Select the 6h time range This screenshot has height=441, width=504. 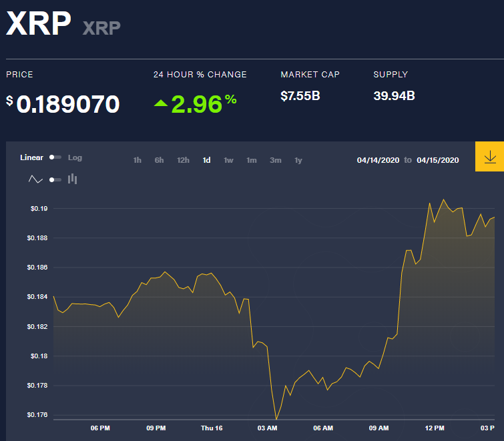click(x=159, y=160)
